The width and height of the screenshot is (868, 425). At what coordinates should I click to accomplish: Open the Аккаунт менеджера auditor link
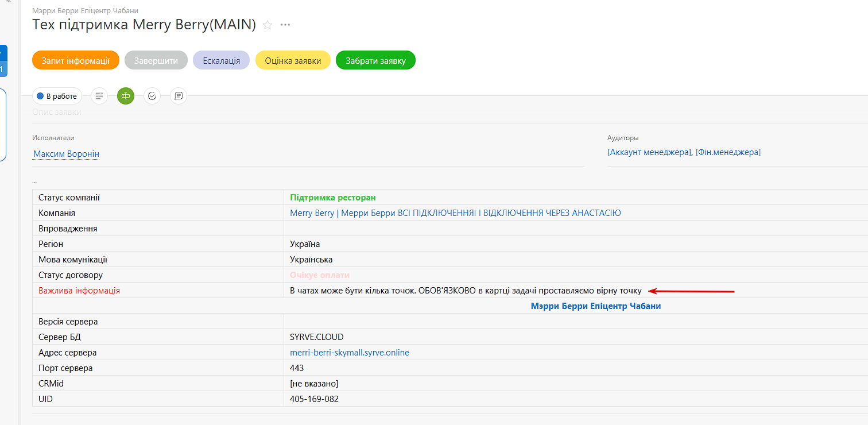pyautogui.click(x=649, y=152)
